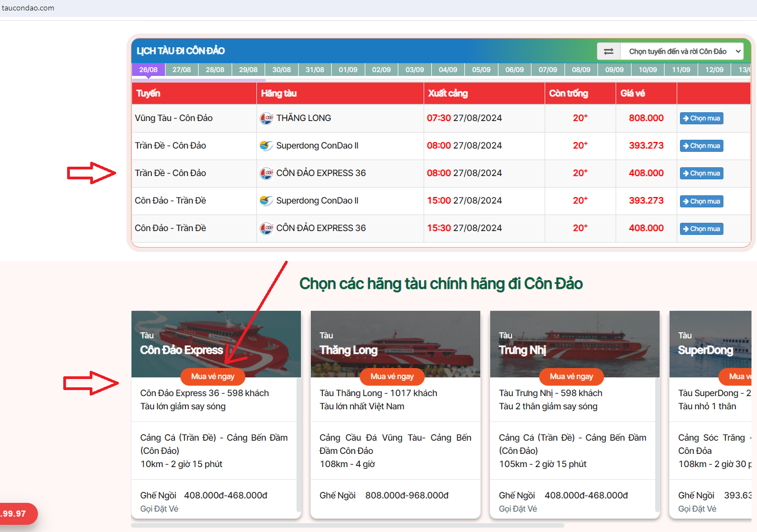
Task: Click the Hãng tàu column header
Action: point(340,94)
